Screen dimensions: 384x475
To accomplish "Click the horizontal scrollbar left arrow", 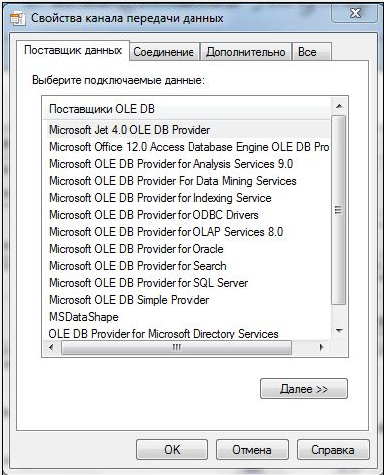I will point(51,348).
